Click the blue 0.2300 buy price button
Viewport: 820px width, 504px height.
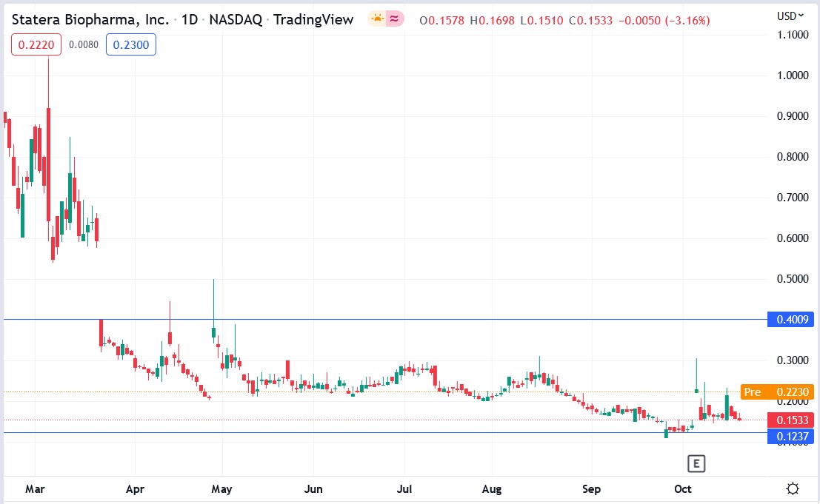[x=131, y=44]
